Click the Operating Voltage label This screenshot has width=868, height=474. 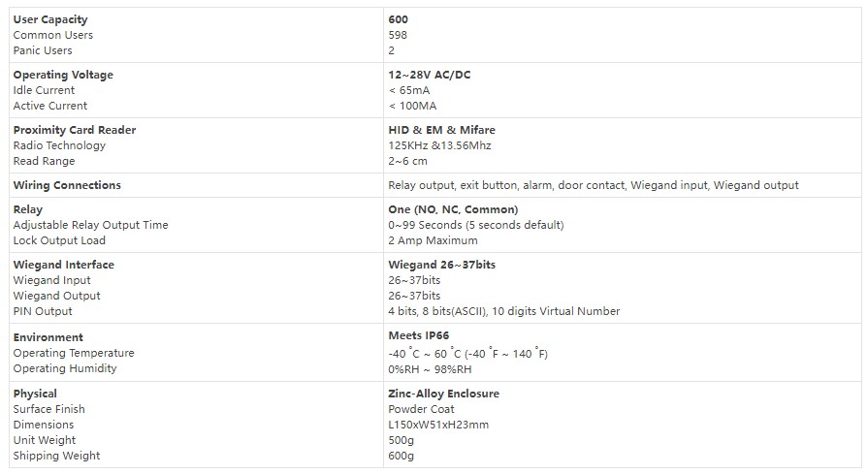63,75
